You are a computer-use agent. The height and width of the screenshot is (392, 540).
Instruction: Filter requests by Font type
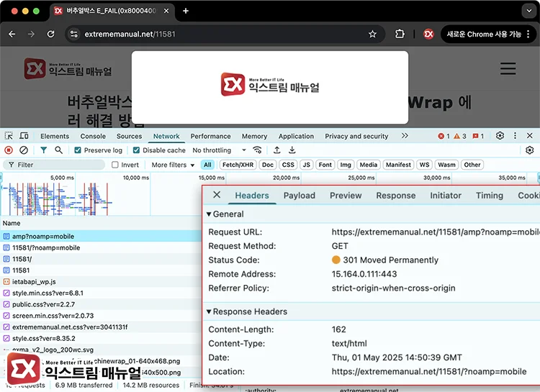click(x=325, y=165)
